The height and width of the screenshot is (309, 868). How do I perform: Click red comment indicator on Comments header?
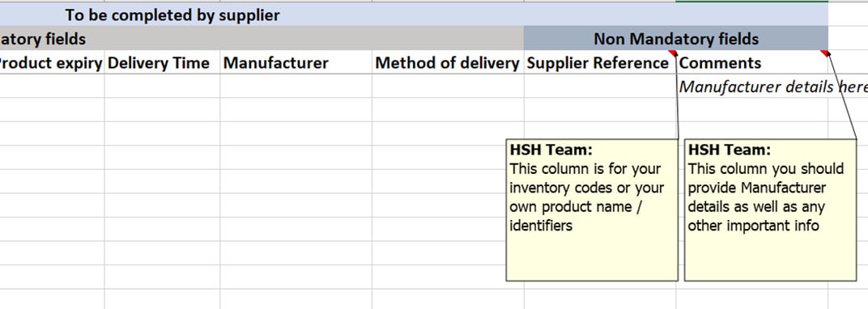(x=824, y=53)
